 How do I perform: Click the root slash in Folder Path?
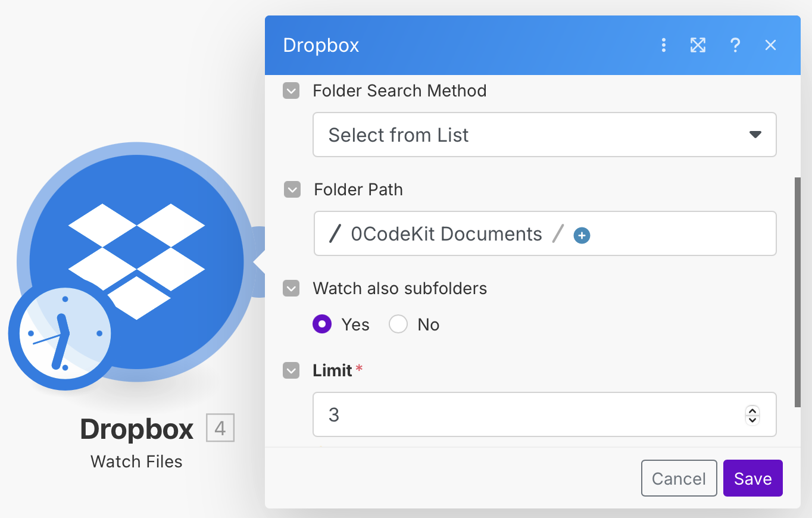click(335, 234)
